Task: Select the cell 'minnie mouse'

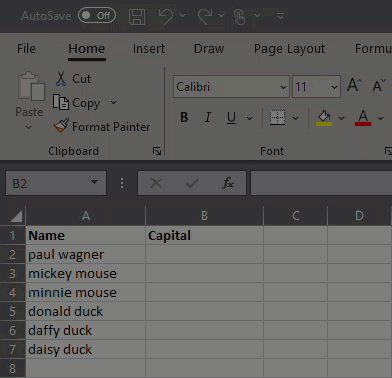Action: [x=85, y=292]
